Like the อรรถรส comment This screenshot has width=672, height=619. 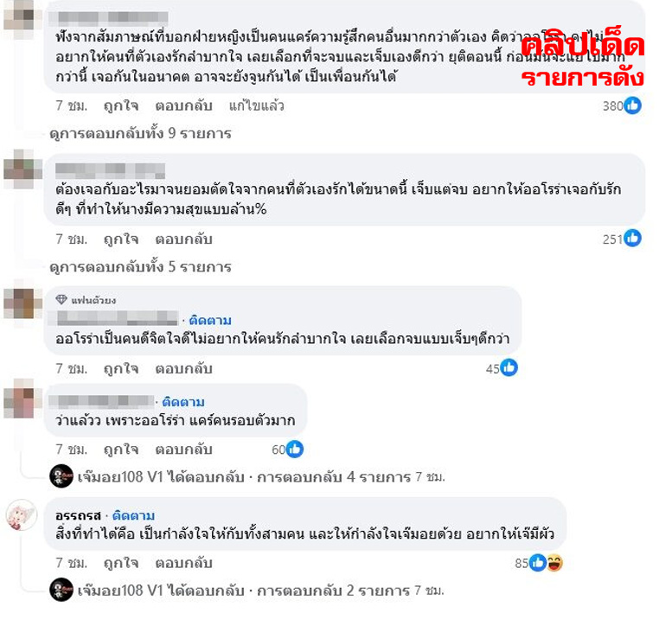(x=121, y=563)
